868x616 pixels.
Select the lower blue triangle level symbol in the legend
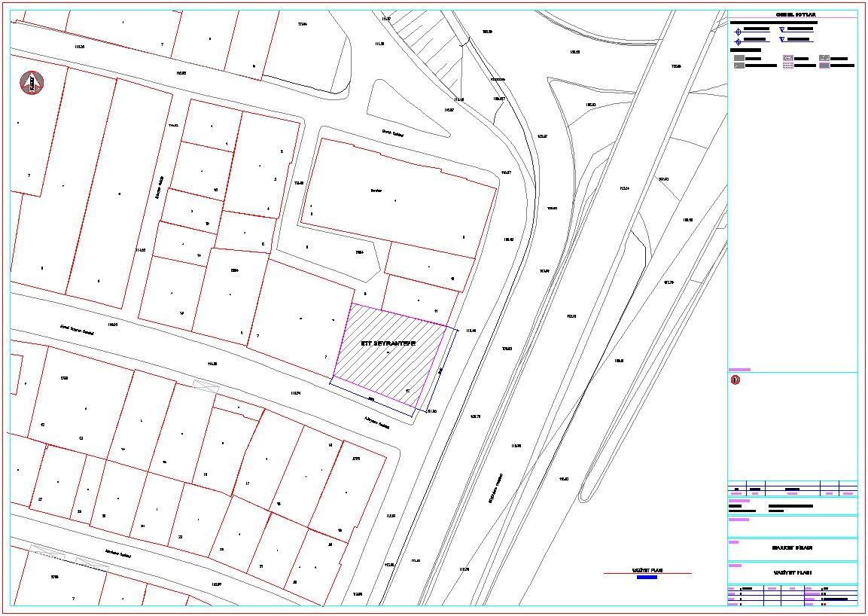pos(782,38)
